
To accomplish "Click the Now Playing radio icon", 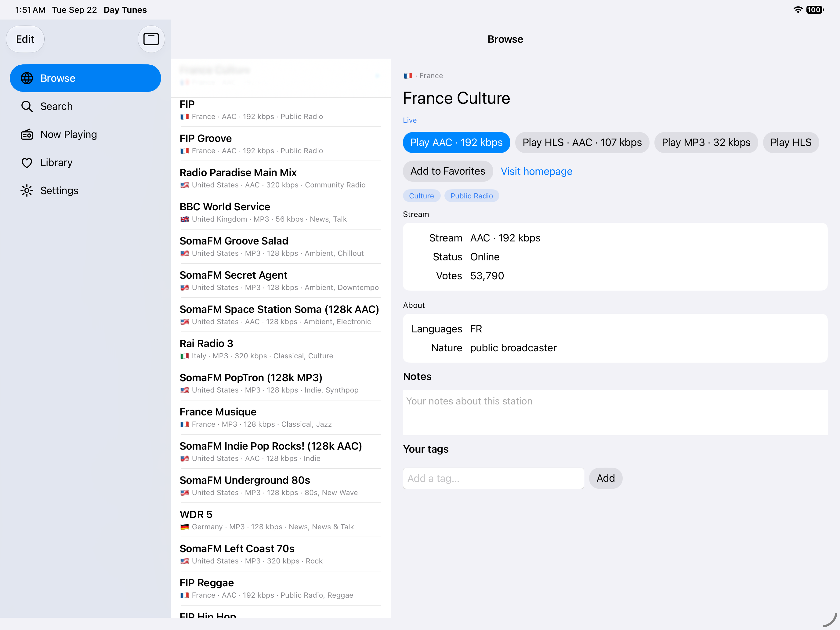I will tap(27, 134).
